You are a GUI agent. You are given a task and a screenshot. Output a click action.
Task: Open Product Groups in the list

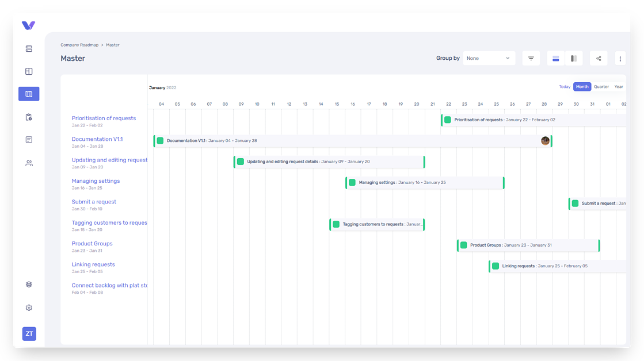click(x=92, y=244)
